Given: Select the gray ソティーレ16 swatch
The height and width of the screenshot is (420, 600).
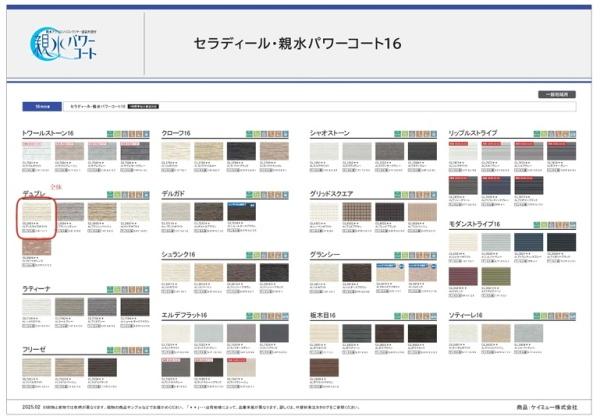Looking at the screenshot, I should click(x=529, y=333).
